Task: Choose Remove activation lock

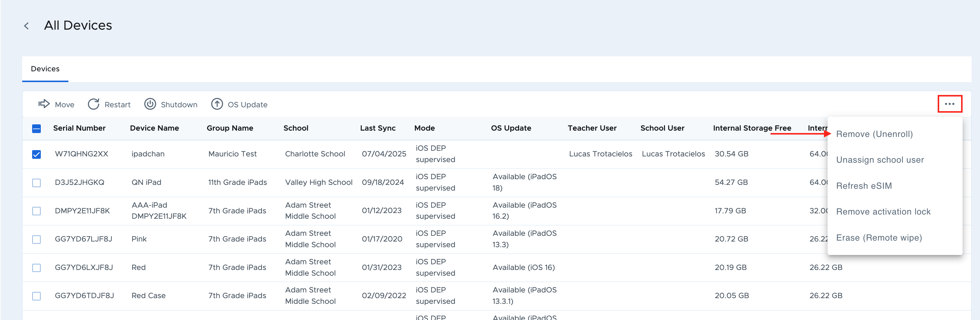Action: pyautogui.click(x=883, y=212)
